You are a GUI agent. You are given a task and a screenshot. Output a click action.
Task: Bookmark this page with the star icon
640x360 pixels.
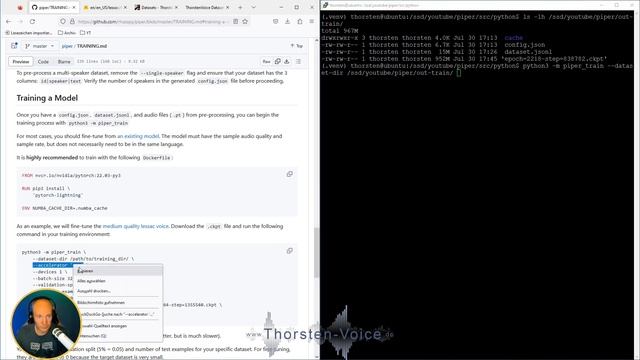point(245,21)
